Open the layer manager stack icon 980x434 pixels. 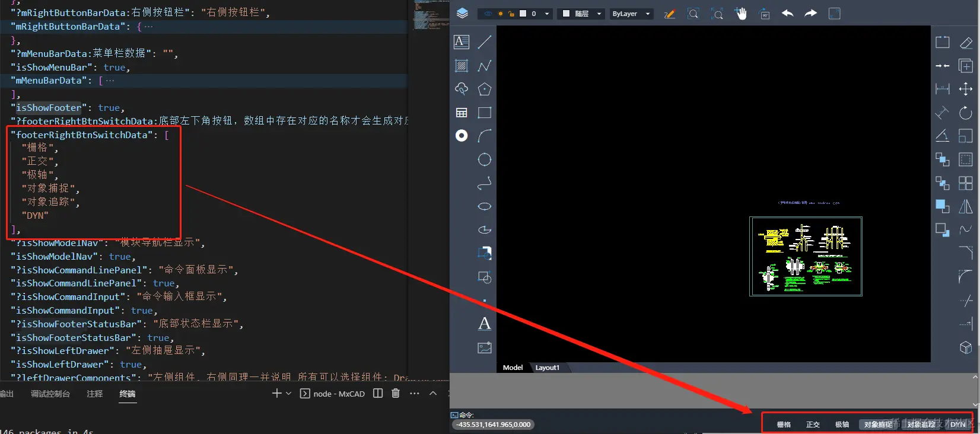tap(463, 13)
